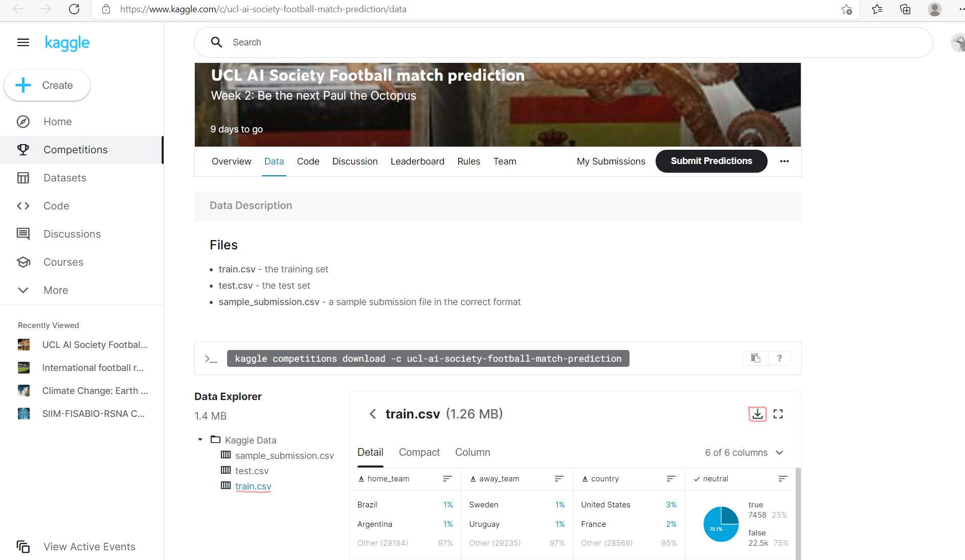
Task: Expand train.csv preview to fullscreen
Action: coord(778,414)
